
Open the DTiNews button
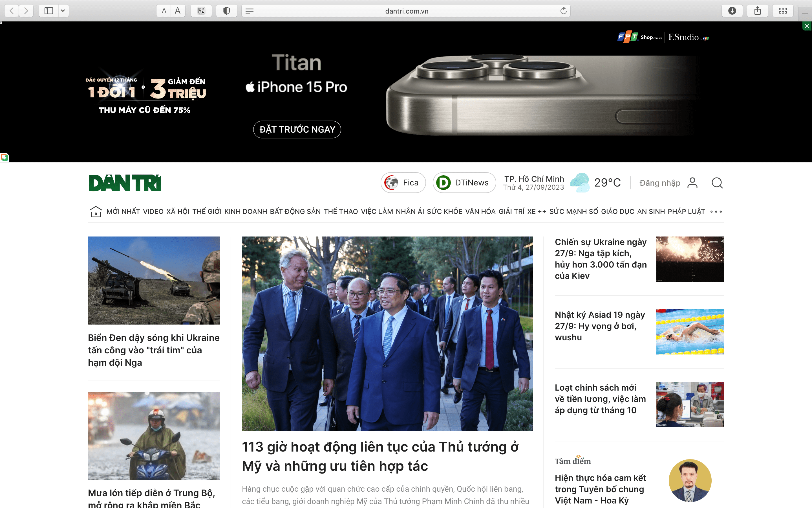[x=464, y=182]
